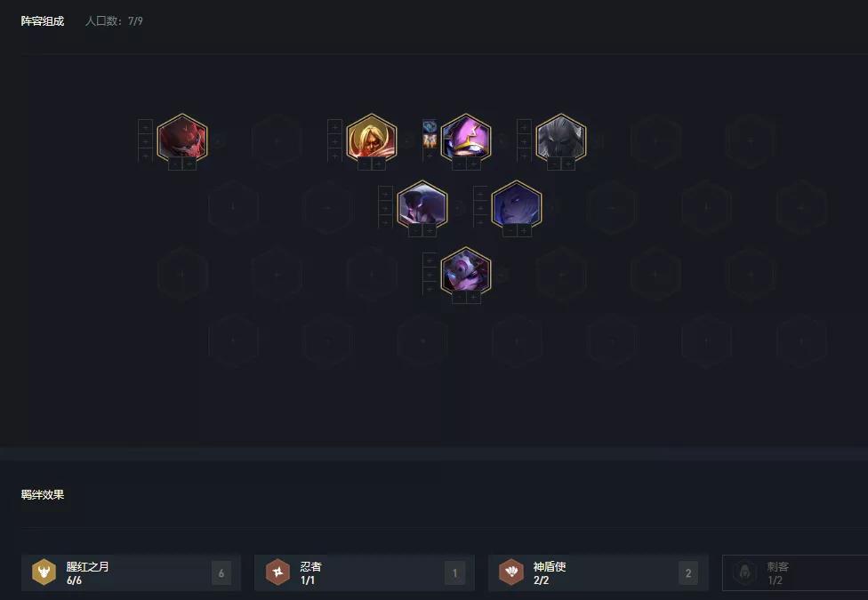Click the 羁绊效果 section heading
The width and height of the screenshot is (868, 600).
coord(43,495)
